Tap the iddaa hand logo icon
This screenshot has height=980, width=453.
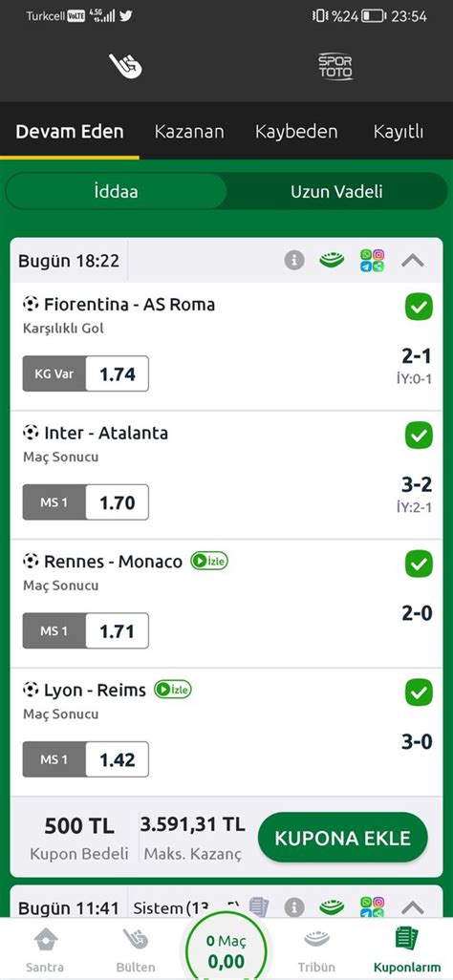click(x=126, y=66)
